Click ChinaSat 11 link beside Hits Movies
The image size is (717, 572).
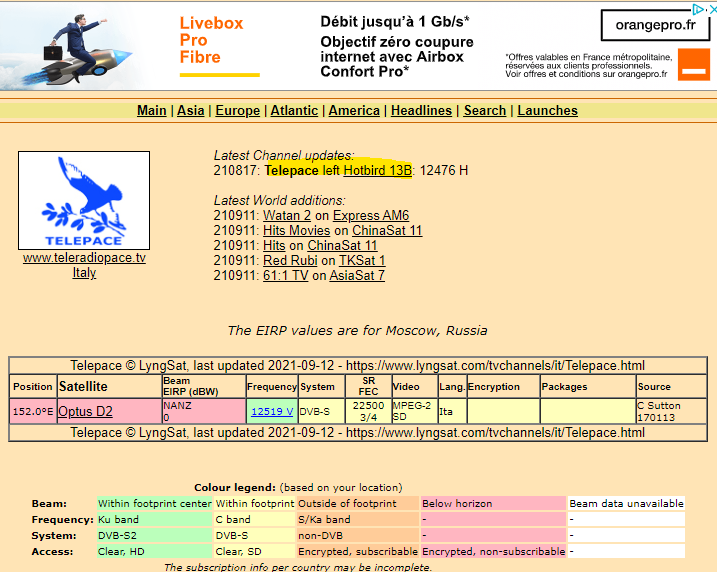(x=387, y=230)
